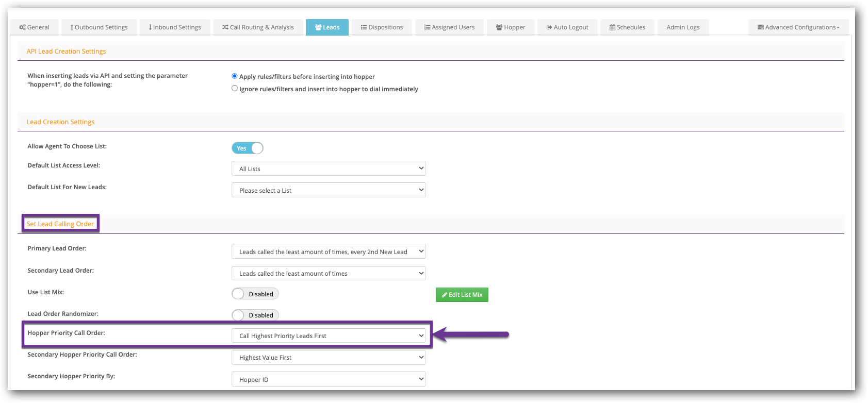Open Assigned Users tab
This screenshot has width=868, height=403.
[449, 27]
